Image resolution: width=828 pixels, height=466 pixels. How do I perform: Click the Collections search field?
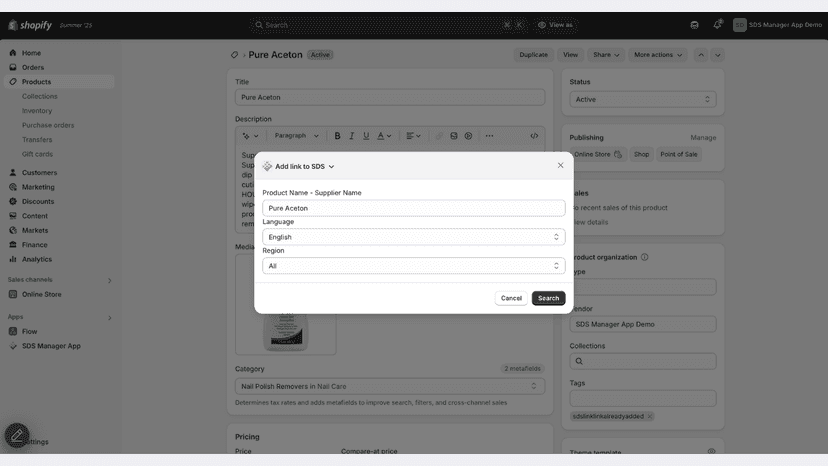pyautogui.click(x=643, y=361)
